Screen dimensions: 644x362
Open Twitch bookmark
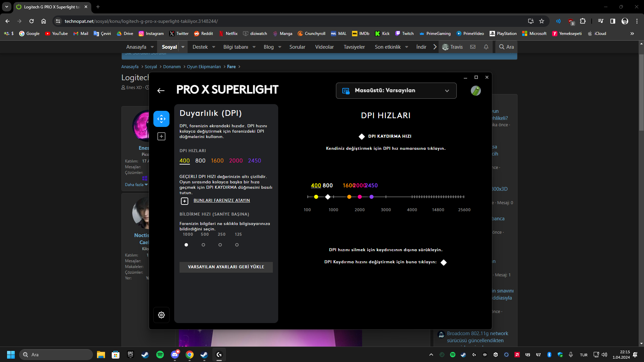click(x=404, y=34)
